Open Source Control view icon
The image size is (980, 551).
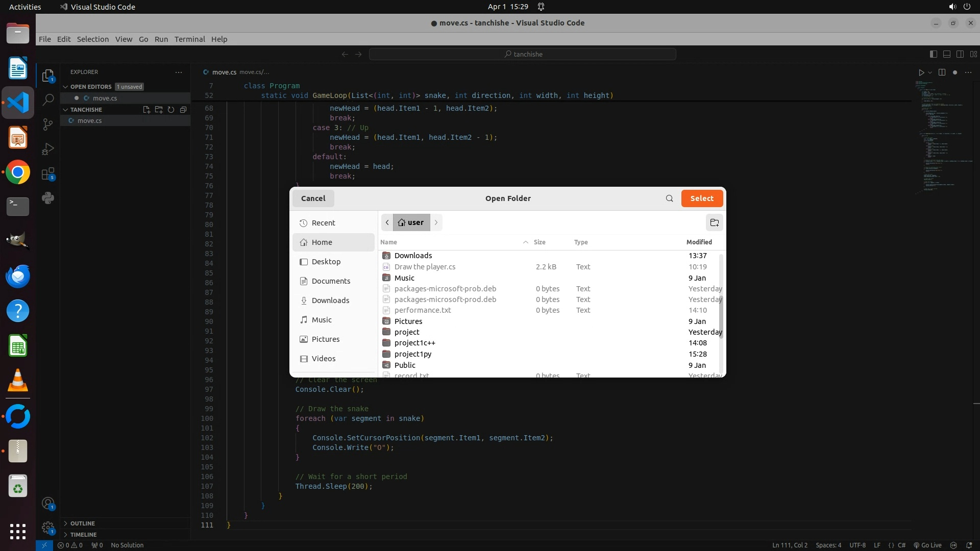coord(48,124)
